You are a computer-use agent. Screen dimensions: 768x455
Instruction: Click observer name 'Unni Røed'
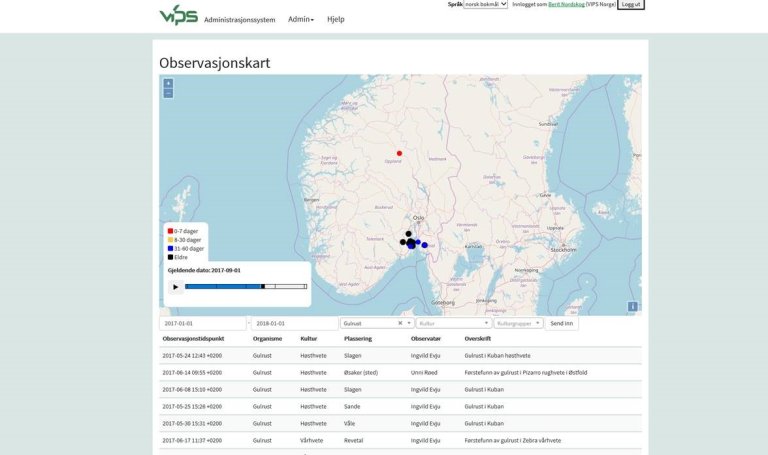click(x=424, y=373)
